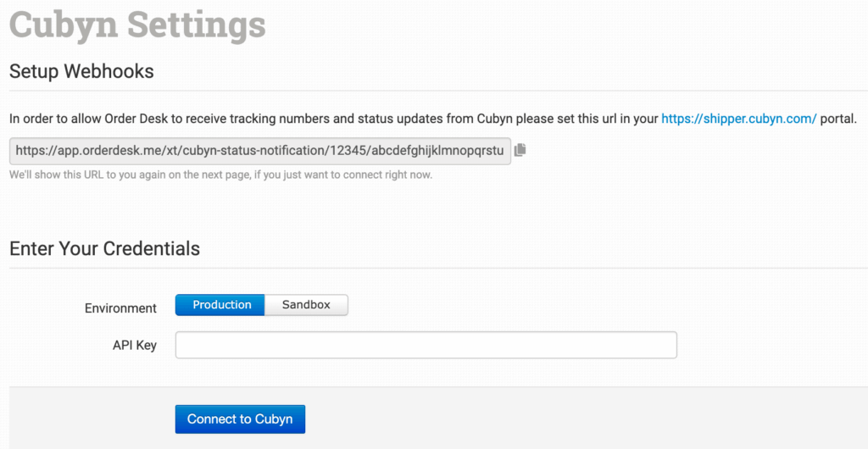
Task: Click the webhook URL text field
Action: point(260,151)
